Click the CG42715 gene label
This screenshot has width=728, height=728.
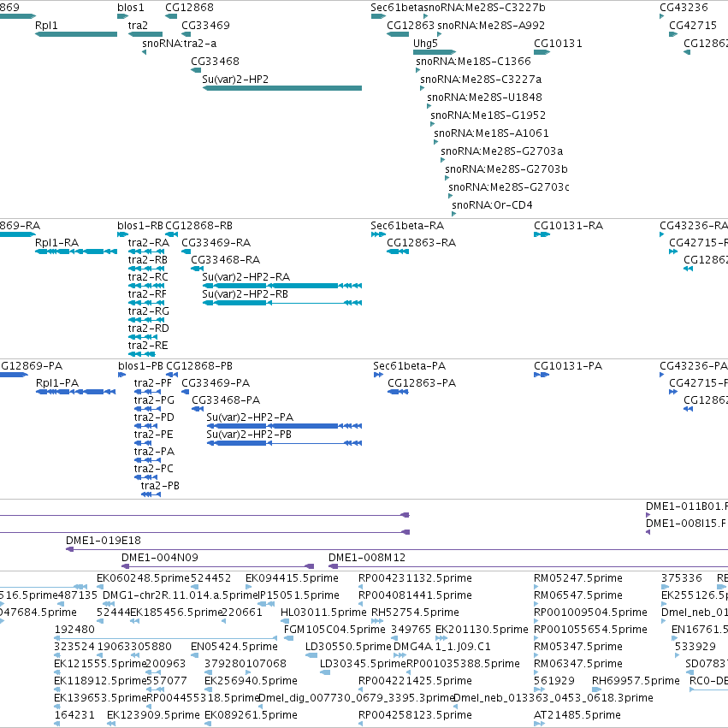tap(693, 26)
